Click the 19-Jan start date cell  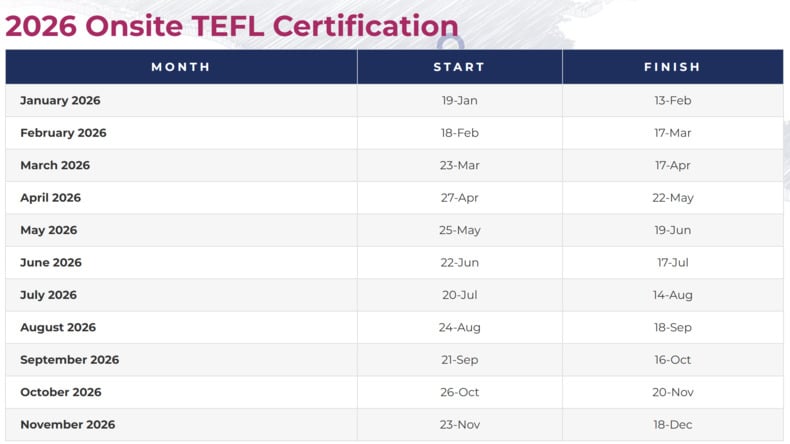(460, 100)
